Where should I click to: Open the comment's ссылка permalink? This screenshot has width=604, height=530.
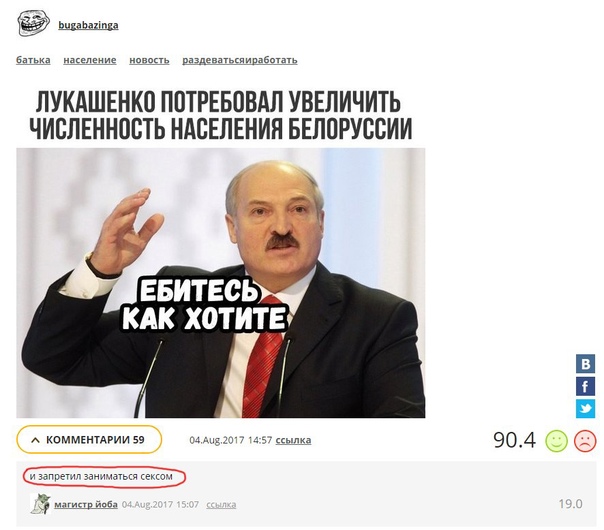221,505
